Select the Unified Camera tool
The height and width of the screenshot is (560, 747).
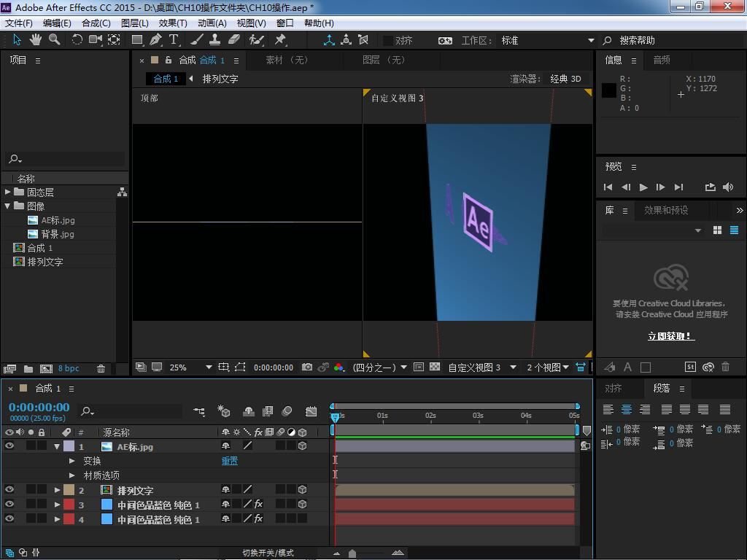pyautogui.click(x=96, y=39)
